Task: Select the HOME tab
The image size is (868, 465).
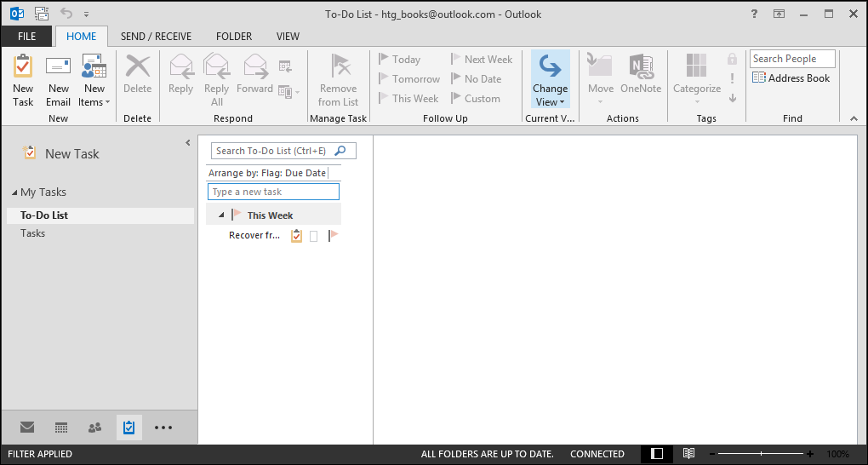Action: [82, 37]
